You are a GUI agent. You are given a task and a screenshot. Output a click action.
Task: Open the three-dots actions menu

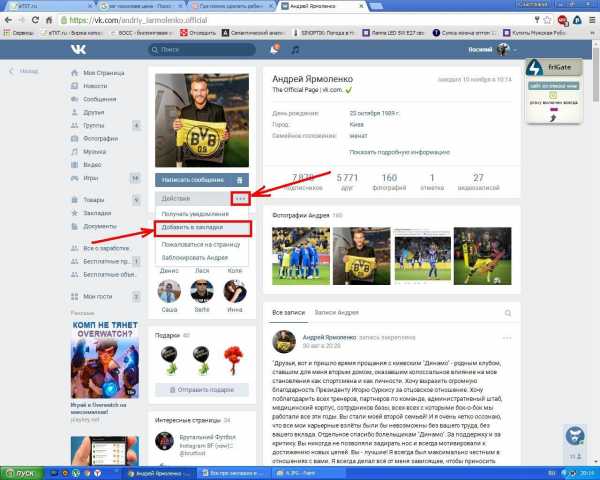240,199
